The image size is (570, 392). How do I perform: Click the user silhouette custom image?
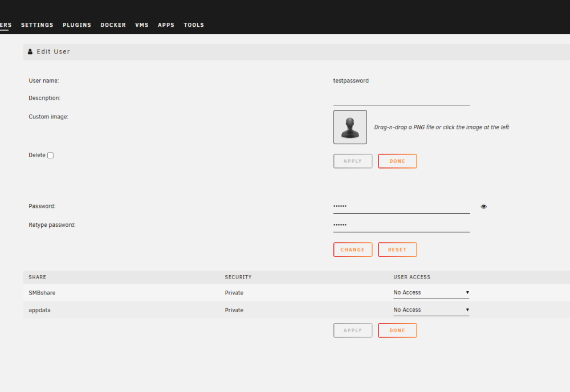click(350, 127)
